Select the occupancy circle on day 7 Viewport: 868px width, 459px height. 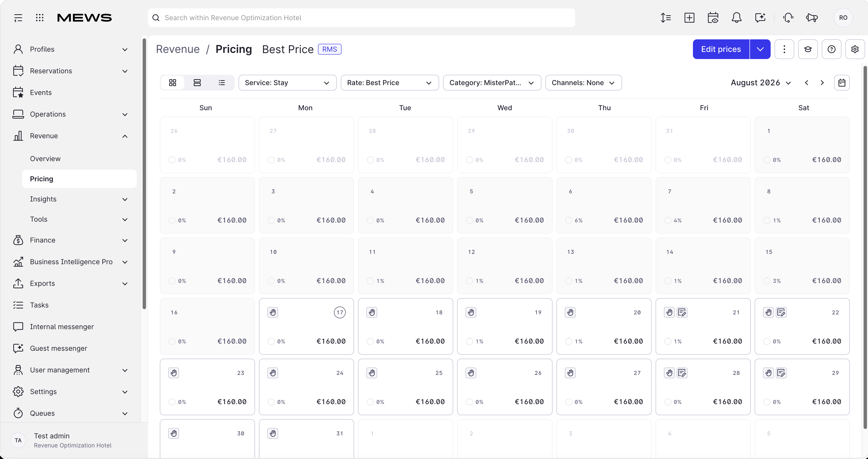coord(668,220)
